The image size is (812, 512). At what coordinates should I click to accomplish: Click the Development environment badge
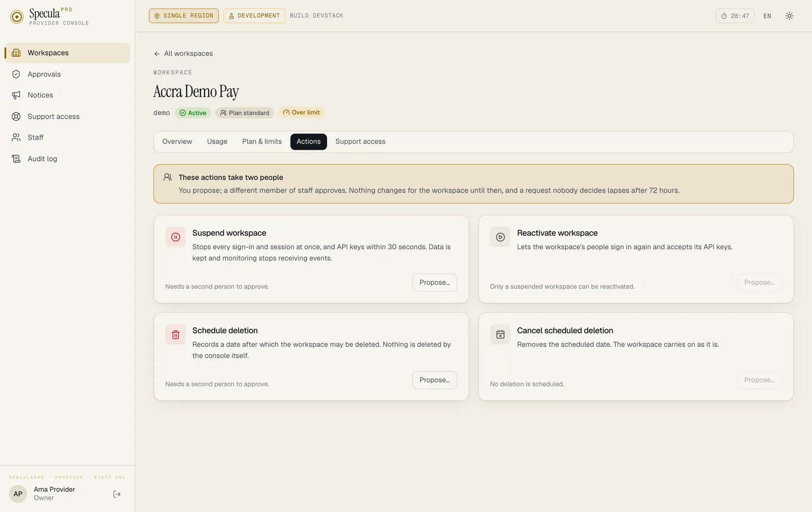[x=254, y=16]
